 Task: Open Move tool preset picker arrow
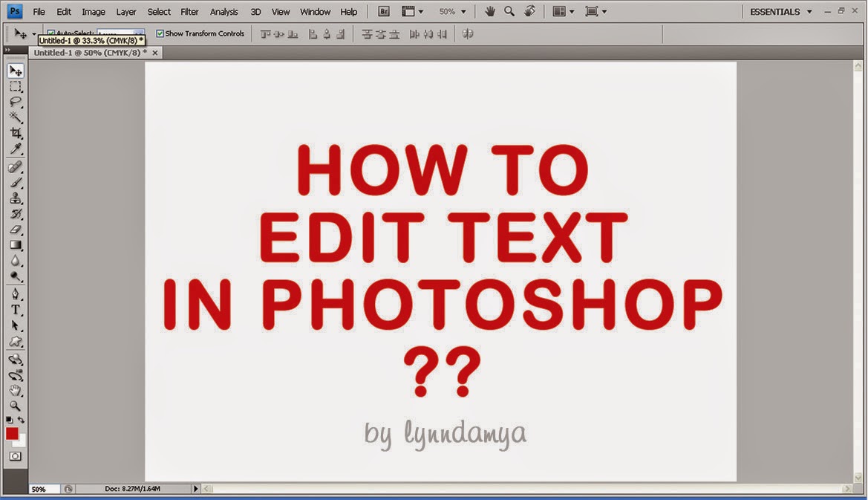[x=33, y=34]
